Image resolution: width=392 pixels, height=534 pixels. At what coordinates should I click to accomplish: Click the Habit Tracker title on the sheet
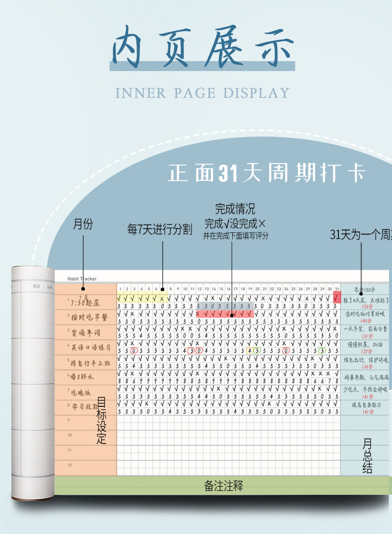click(82, 279)
